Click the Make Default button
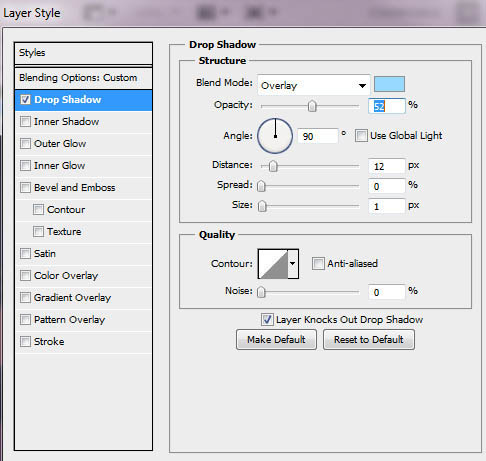Image resolution: width=486 pixels, height=461 pixels. [276, 340]
